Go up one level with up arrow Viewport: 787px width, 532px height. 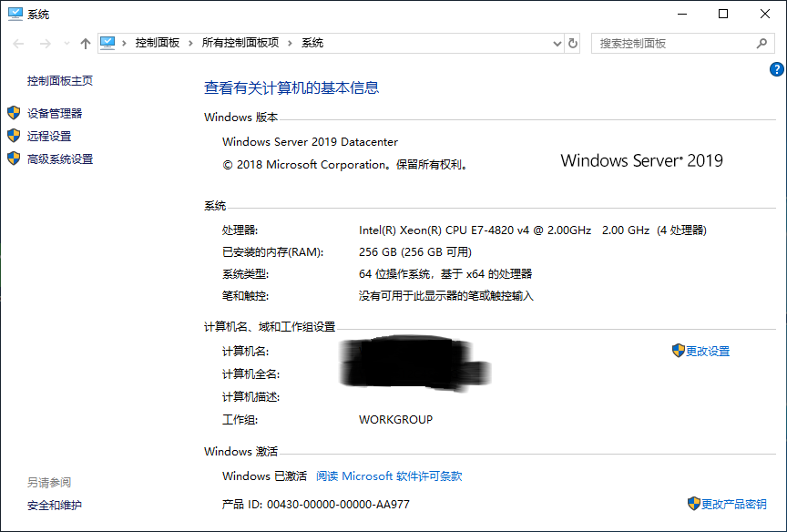point(86,44)
